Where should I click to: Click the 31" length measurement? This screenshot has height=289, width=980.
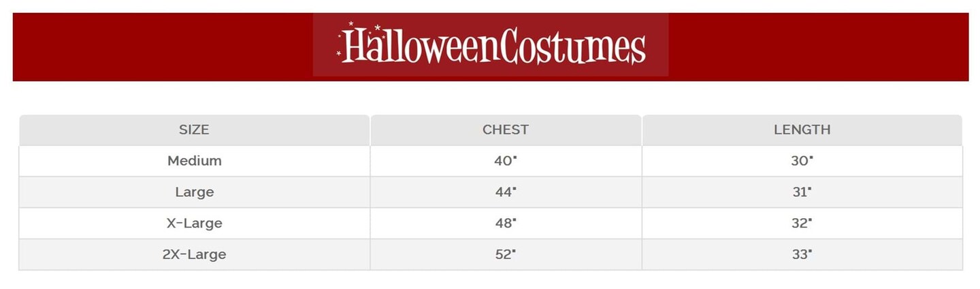802,192
